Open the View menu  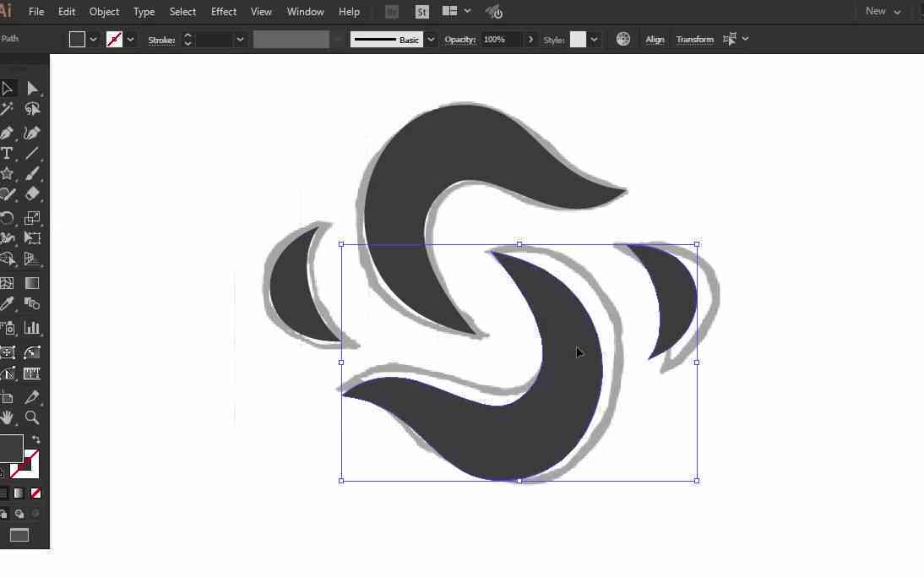[261, 12]
